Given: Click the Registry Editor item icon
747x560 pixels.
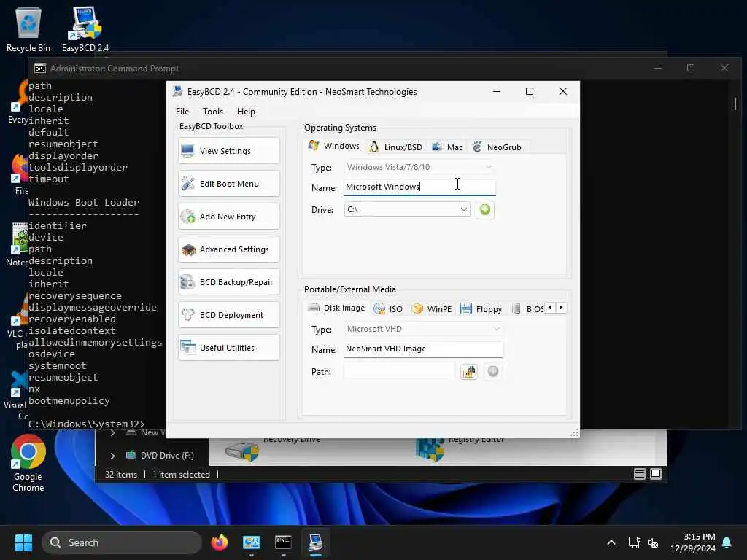Looking at the screenshot, I should pyautogui.click(x=430, y=449).
